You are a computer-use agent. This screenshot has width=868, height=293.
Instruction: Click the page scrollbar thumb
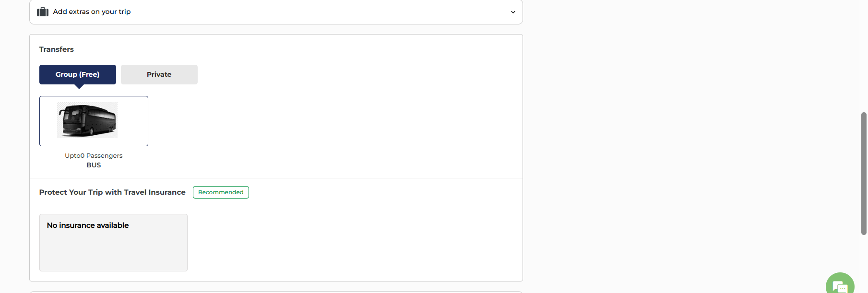point(864,173)
